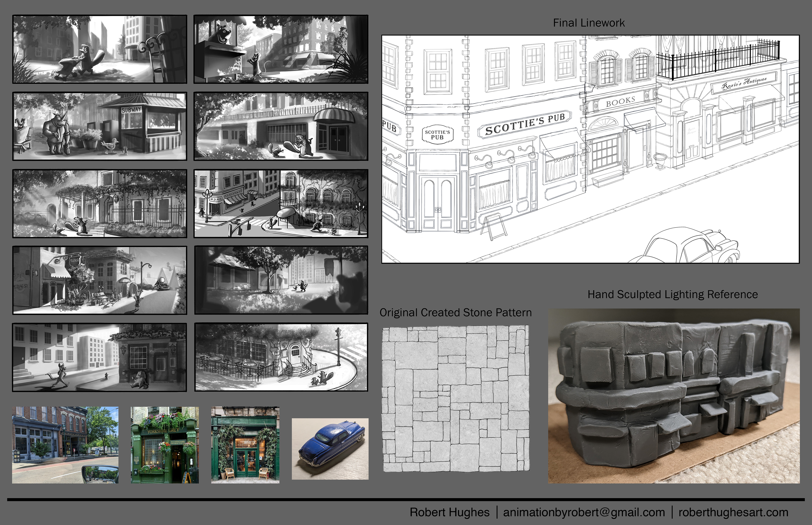Select the original stone pattern texture image
Image resolution: width=812 pixels, height=525 pixels.
[x=456, y=398]
